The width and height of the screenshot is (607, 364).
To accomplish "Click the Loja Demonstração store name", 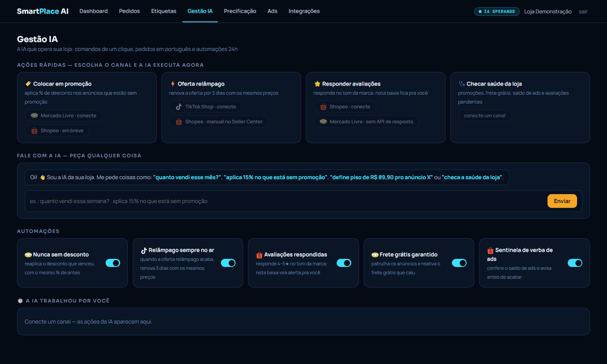I will [548, 11].
